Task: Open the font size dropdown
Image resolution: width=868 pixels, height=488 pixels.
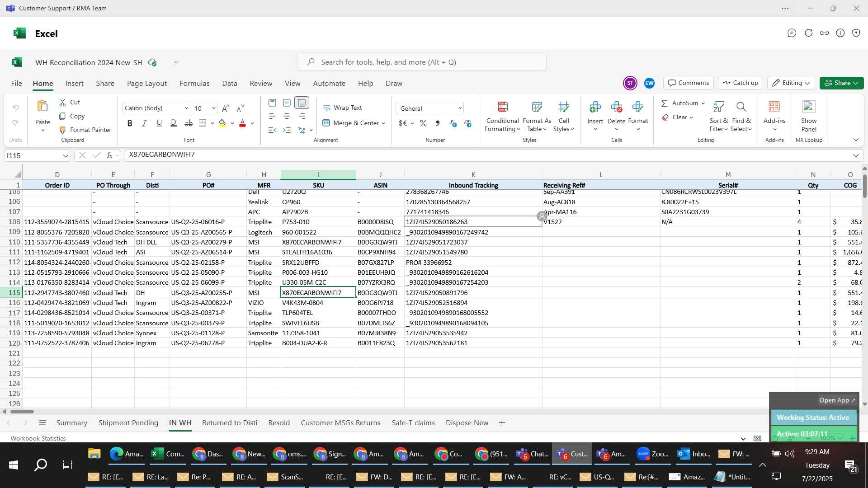Action: (x=213, y=108)
